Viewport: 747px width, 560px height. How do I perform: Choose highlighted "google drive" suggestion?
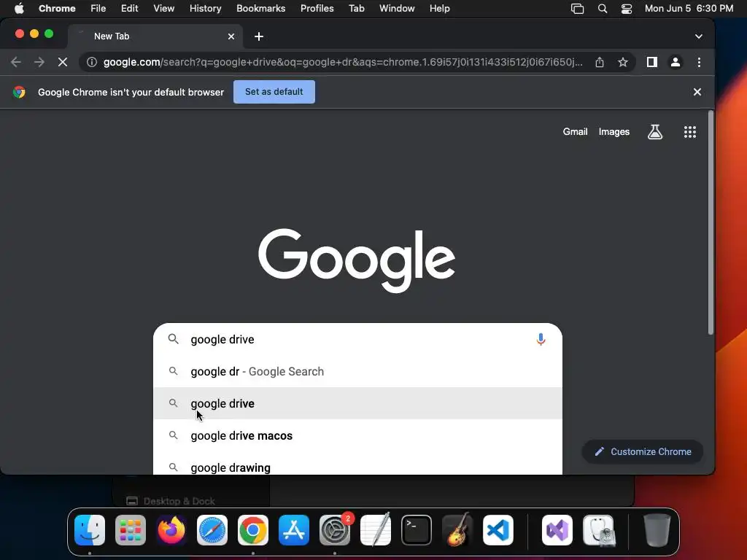click(x=357, y=403)
